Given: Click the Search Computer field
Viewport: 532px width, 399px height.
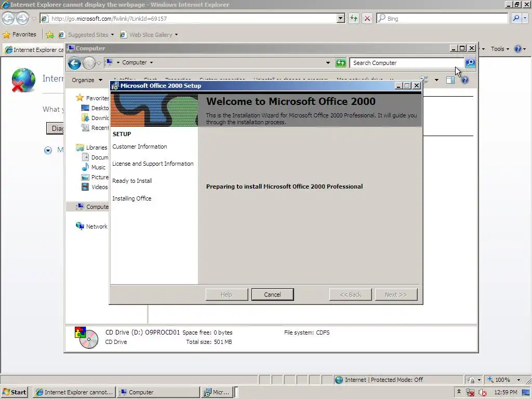Looking at the screenshot, I should [x=406, y=63].
